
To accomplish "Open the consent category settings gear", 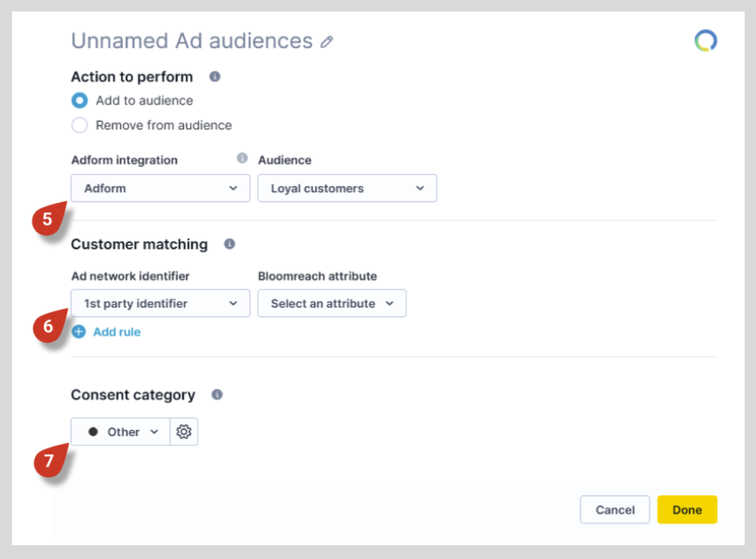I will 184,431.
